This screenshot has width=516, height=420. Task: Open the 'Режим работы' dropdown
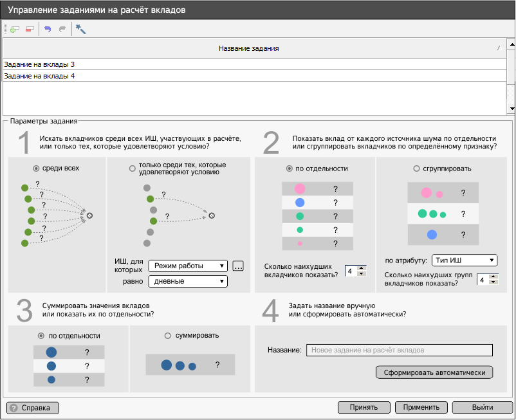[x=187, y=266]
